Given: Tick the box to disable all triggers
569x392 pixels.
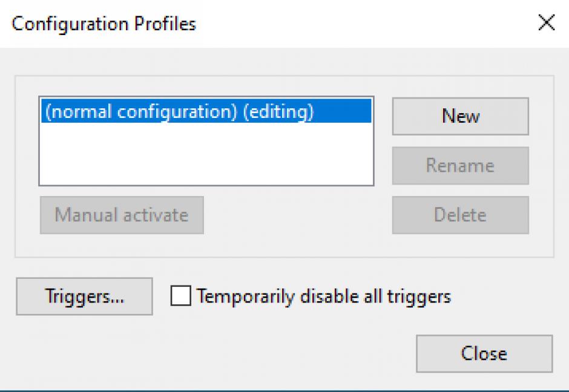Looking at the screenshot, I should pyautogui.click(x=180, y=296).
